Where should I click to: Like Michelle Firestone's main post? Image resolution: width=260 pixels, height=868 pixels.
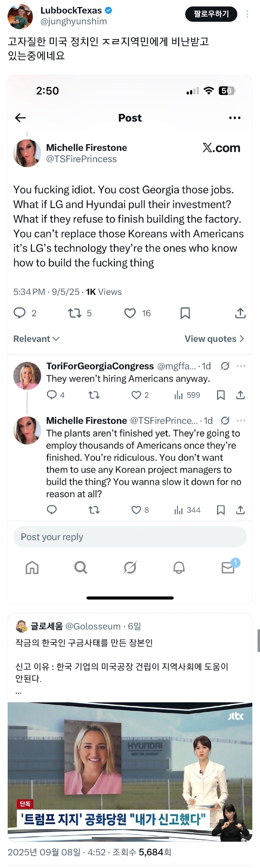130,313
